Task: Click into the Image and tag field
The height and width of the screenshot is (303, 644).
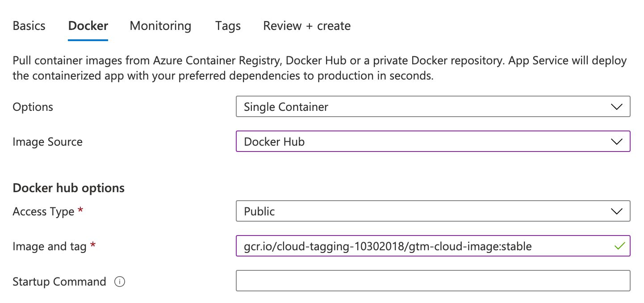Action: click(x=433, y=246)
